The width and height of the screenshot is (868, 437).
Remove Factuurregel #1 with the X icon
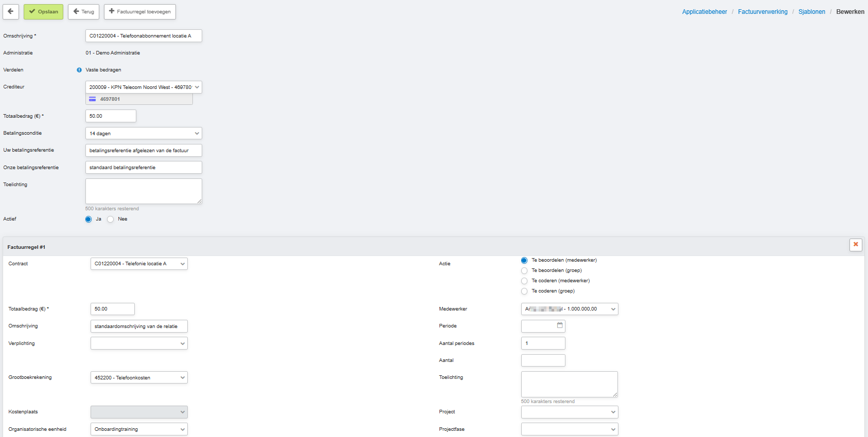[x=856, y=245]
